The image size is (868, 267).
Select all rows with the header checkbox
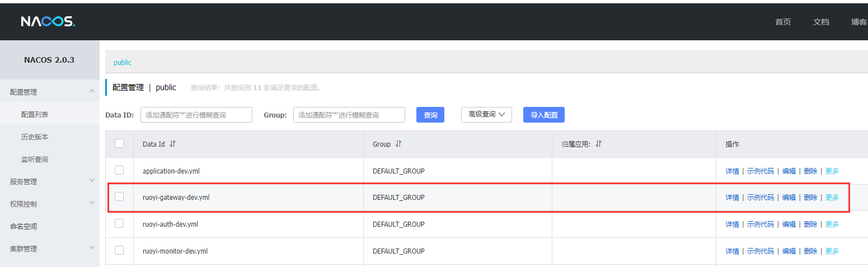(x=119, y=143)
